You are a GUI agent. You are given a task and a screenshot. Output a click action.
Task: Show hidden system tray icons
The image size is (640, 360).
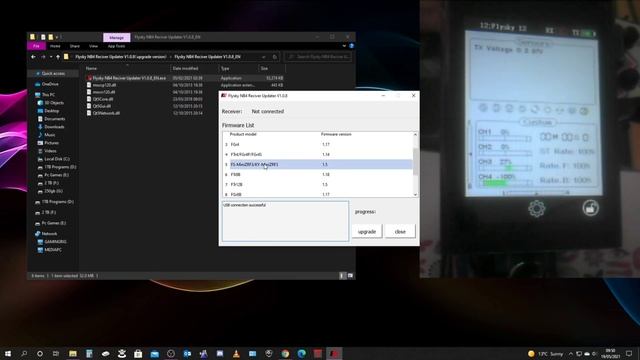click(x=571, y=353)
